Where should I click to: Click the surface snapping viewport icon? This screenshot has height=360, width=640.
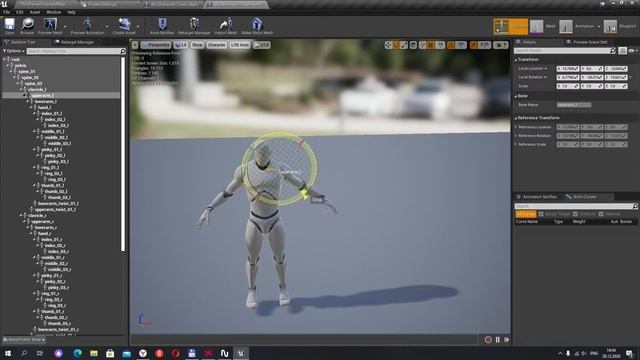coord(422,45)
